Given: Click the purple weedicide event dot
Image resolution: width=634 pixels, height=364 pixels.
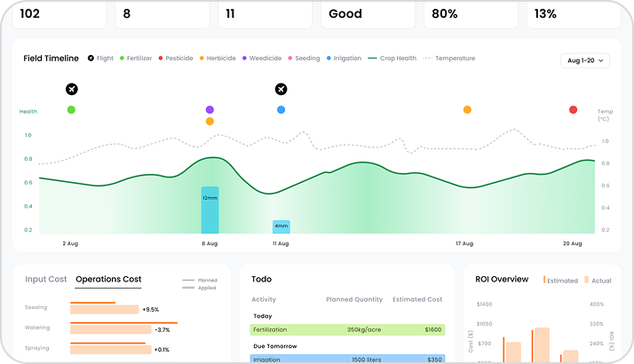Looking at the screenshot, I should [x=210, y=110].
